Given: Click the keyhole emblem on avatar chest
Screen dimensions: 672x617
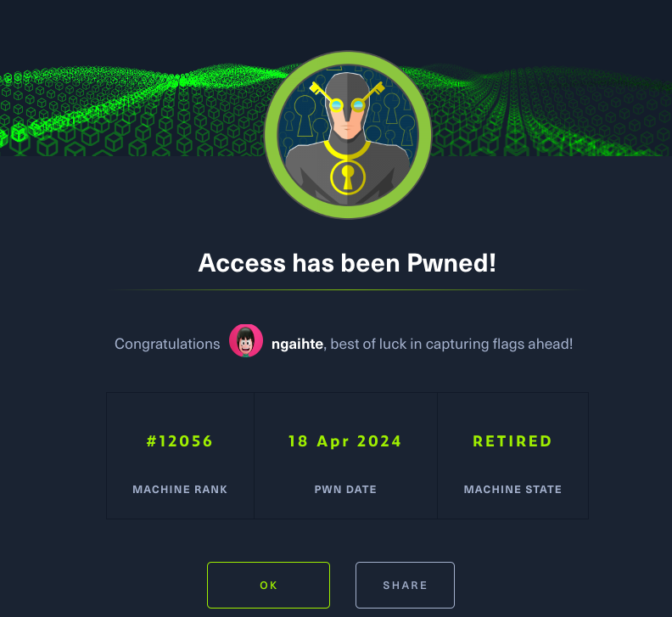Looking at the screenshot, I should click(x=348, y=177).
